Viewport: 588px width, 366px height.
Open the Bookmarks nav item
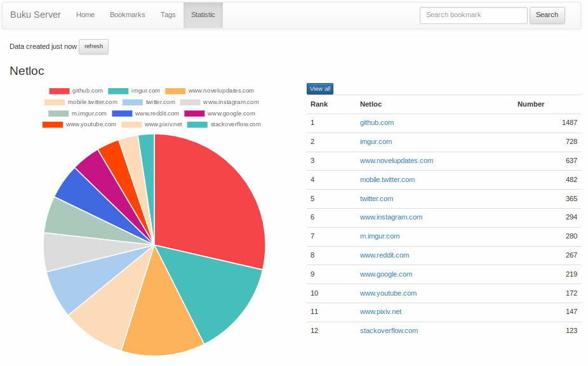128,15
